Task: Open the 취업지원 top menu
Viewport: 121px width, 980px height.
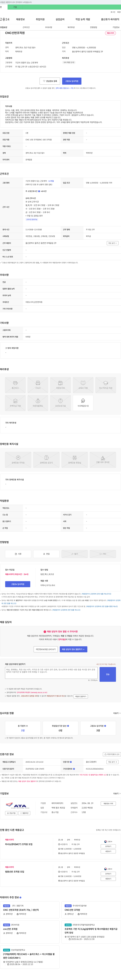Action: coord(40,19)
